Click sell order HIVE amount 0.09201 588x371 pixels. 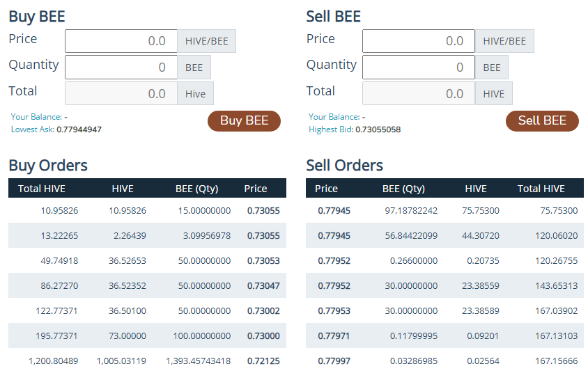[483, 336]
